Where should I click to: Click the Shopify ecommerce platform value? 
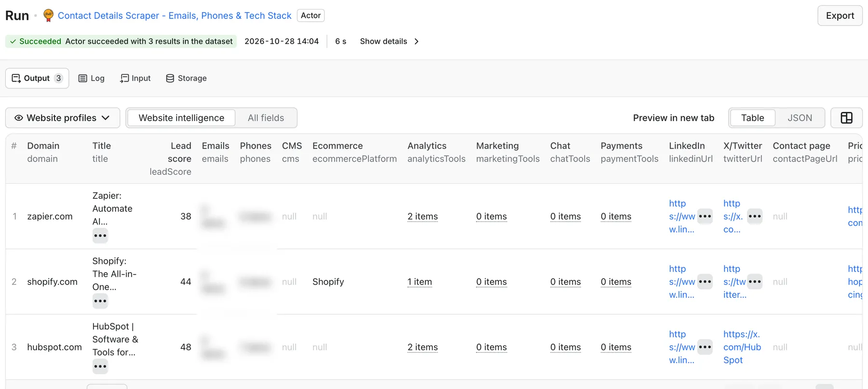click(x=328, y=282)
